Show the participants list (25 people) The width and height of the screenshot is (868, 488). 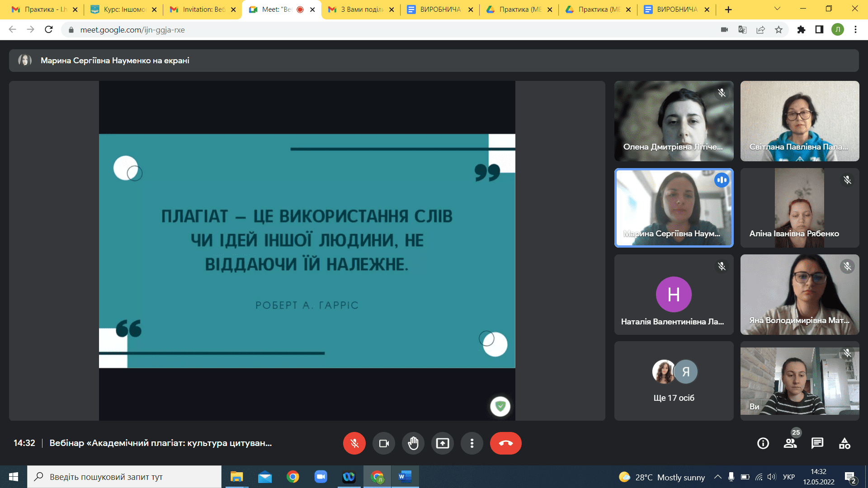(790, 443)
